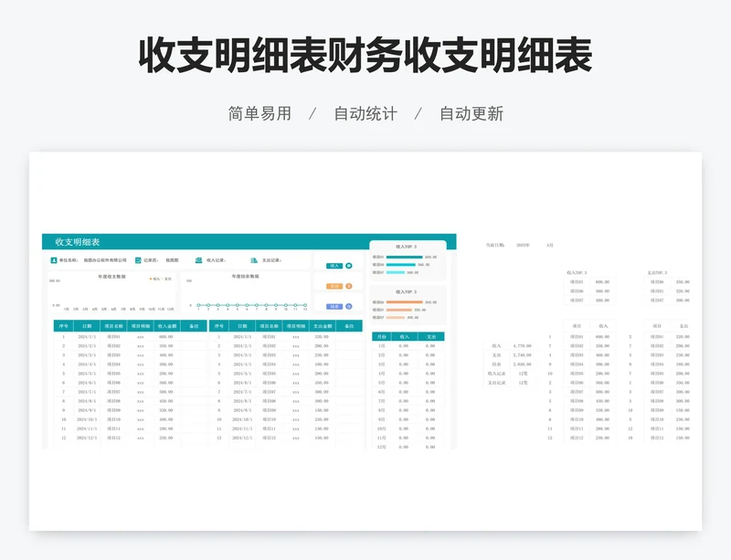This screenshot has width=731, height=560.
Task: Select 600.00 amount in income table row 1
Action: pyautogui.click(x=166, y=337)
